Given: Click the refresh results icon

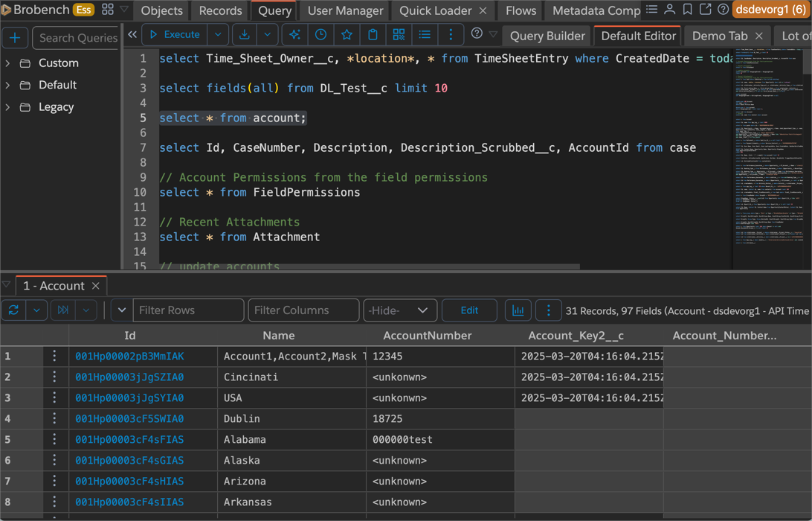Looking at the screenshot, I should [13, 310].
